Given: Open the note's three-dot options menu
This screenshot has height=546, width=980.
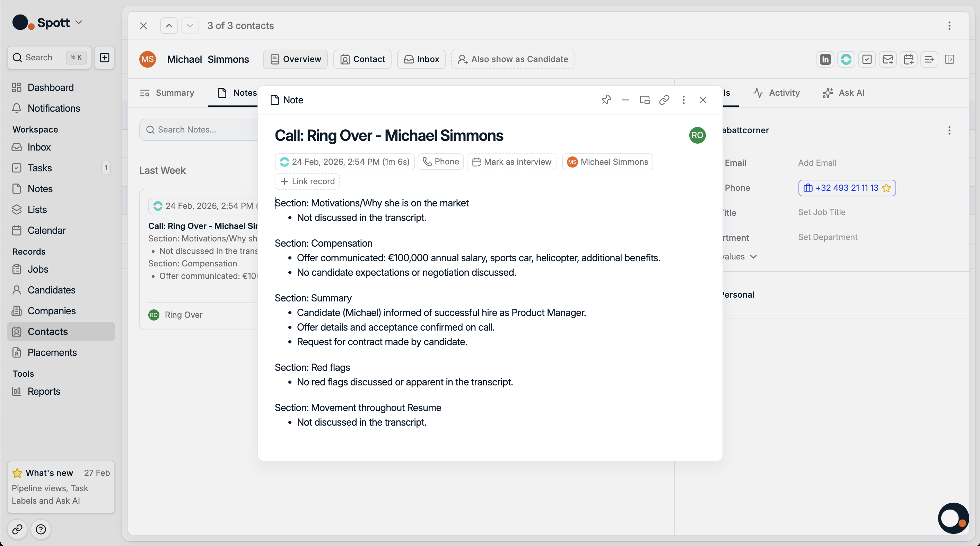Looking at the screenshot, I should click(683, 100).
